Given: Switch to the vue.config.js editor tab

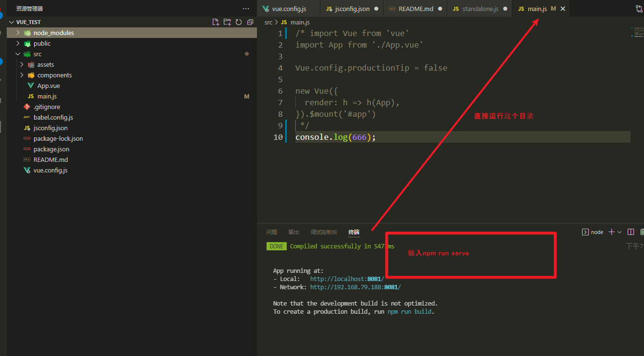Looking at the screenshot, I should [x=288, y=9].
